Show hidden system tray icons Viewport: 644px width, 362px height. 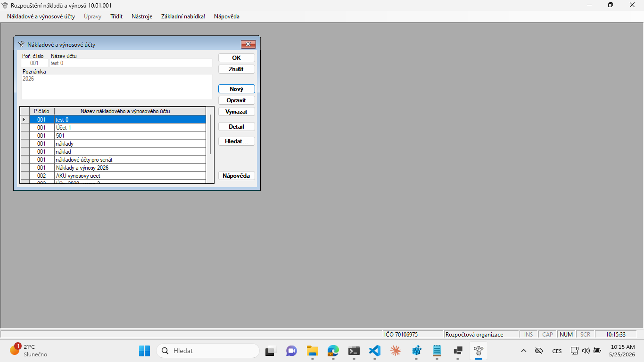click(523, 351)
